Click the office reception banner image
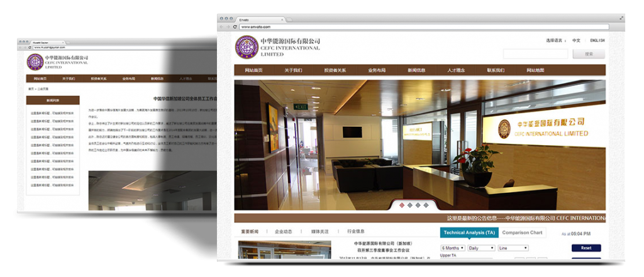644x277 pixels. [419, 145]
